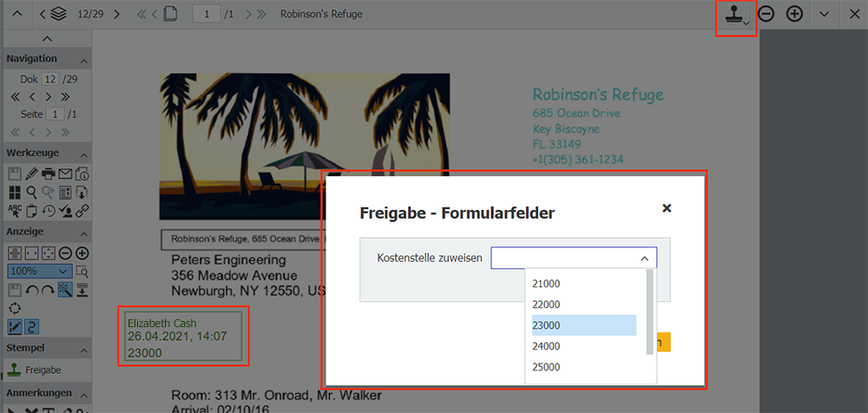Close the Freigabe - Formularfelder dialog
868x413 pixels.
667,208
